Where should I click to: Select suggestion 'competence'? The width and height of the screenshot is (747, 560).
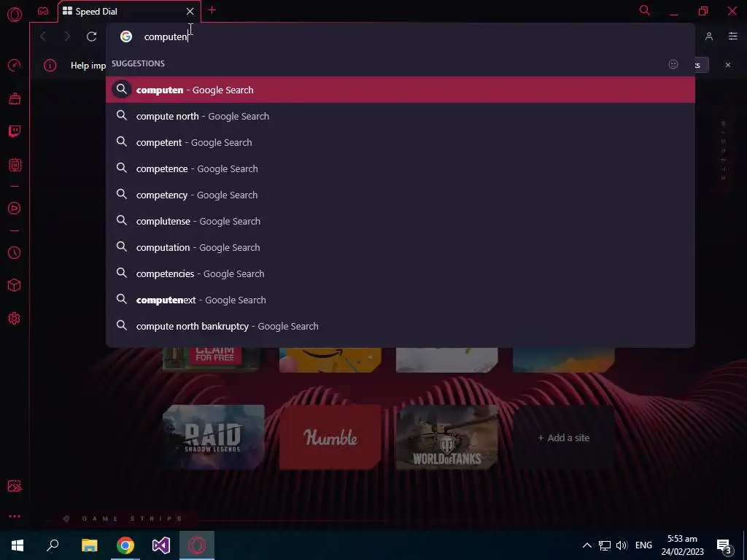point(400,168)
